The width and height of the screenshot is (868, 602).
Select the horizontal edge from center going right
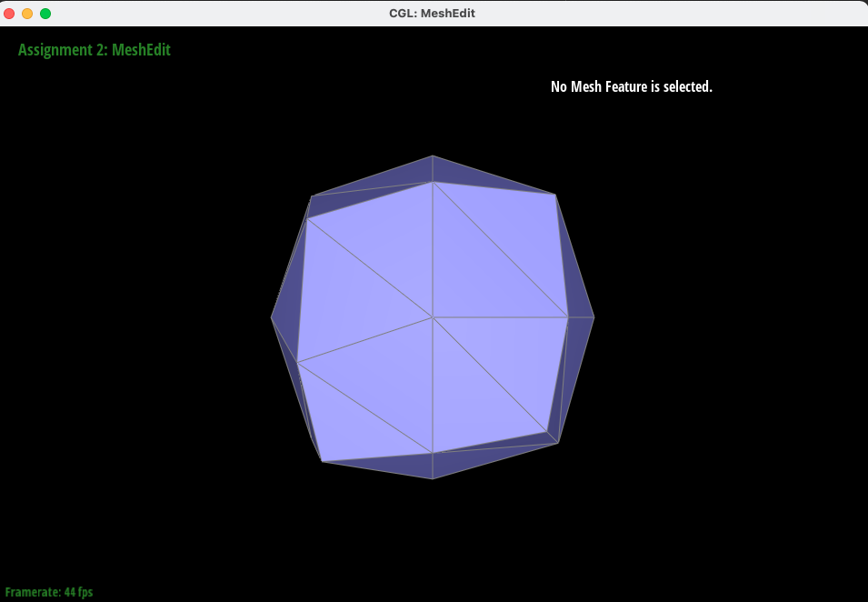coord(501,317)
